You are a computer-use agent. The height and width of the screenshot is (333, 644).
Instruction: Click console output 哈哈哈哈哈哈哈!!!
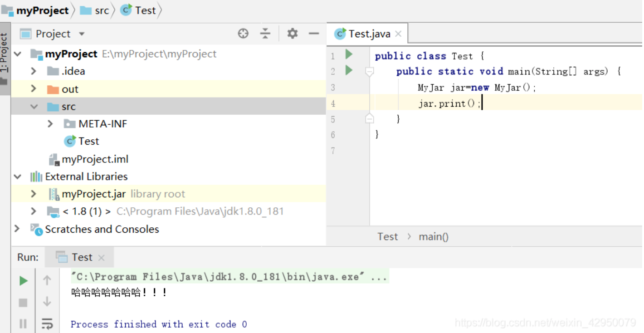pyautogui.click(x=119, y=293)
